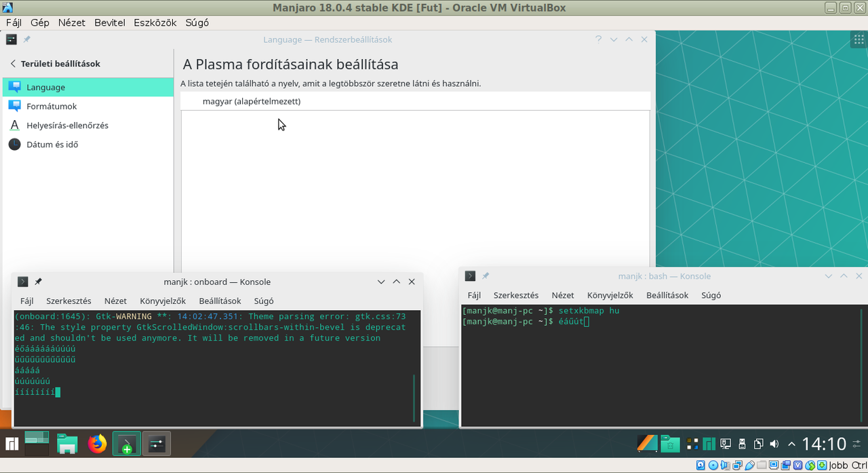The width and height of the screenshot is (868, 473).
Task: Launch Firefox from the panel
Action: pyautogui.click(x=97, y=444)
